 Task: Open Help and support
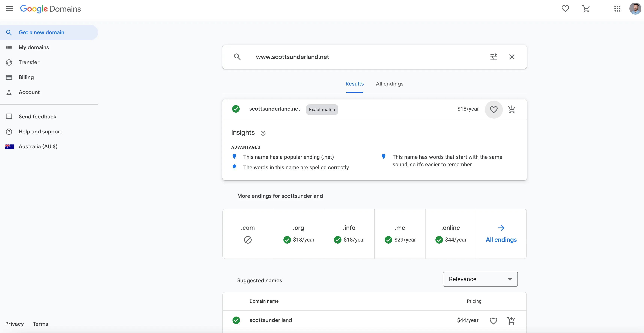(x=40, y=132)
